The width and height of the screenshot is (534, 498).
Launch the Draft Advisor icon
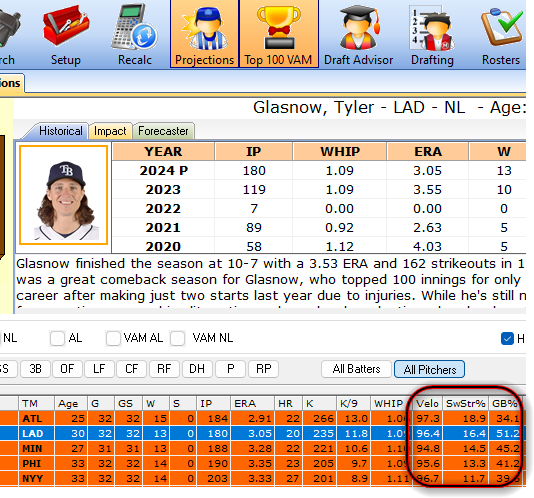358,34
